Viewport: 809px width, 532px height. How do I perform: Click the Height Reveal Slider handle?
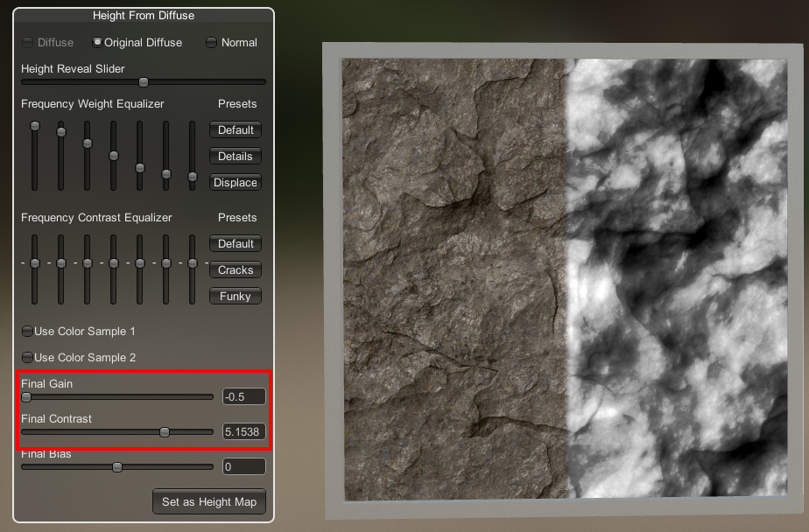(x=144, y=82)
